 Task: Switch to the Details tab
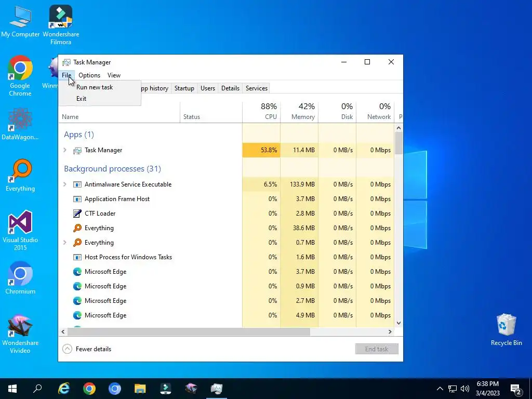tap(230, 88)
